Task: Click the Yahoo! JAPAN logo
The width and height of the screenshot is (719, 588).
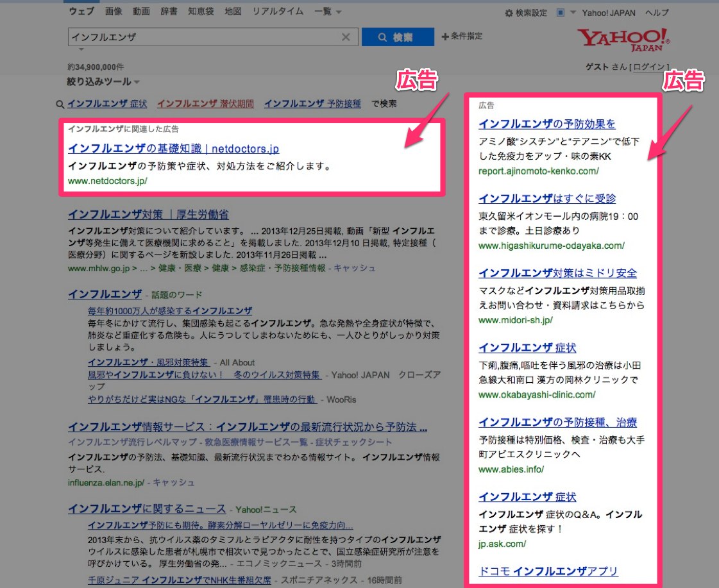Action: coord(623,40)
